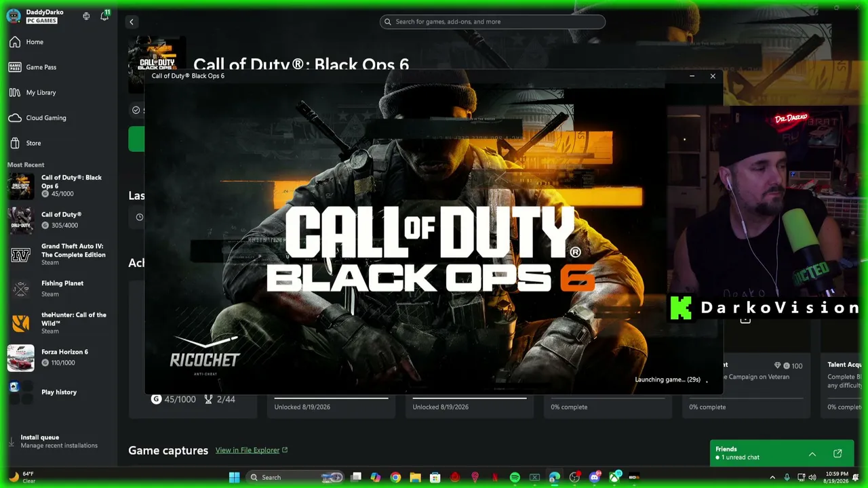Select Fishing Planet from Most Recent
868x488 pixels.
click(59, 289)
